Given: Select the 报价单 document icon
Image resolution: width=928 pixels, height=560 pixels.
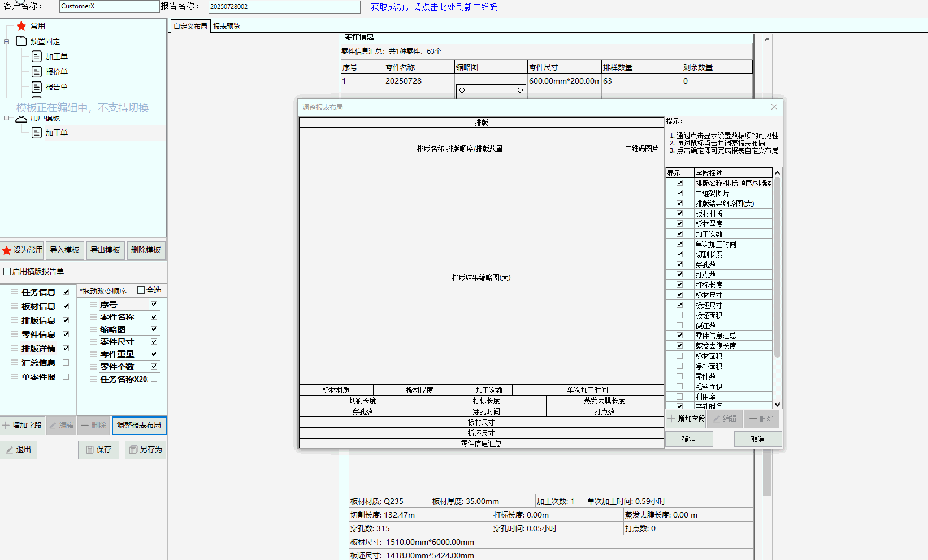Looking at the screenshot, I should tap(37, 72).
